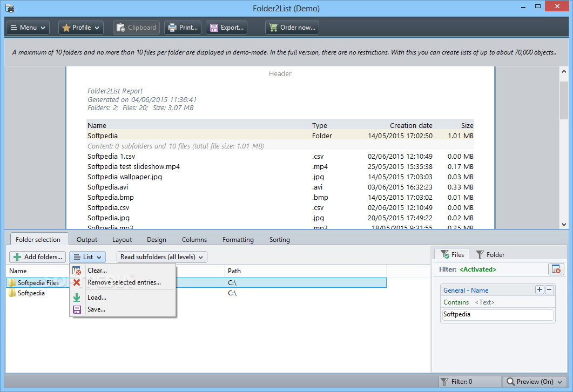The width and height of the screenshot is (573, 392).
Task: Select the Softpedia folder row in list
Action: 196,293
